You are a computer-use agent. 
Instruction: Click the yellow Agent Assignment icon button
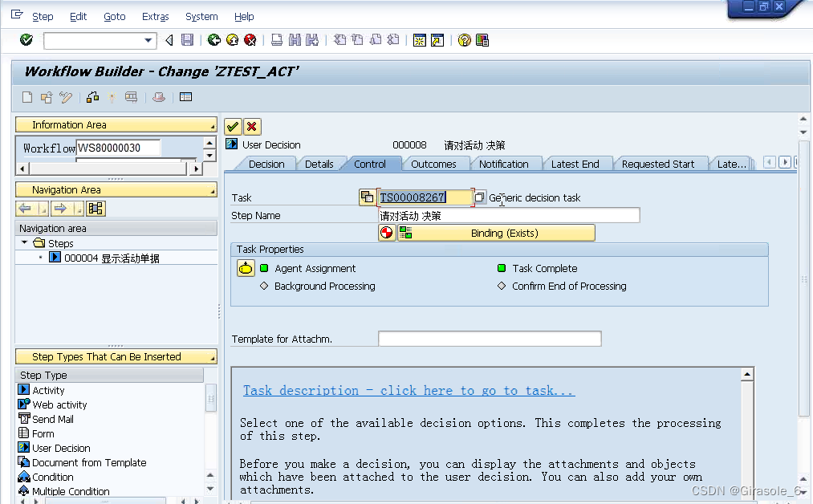246,268
